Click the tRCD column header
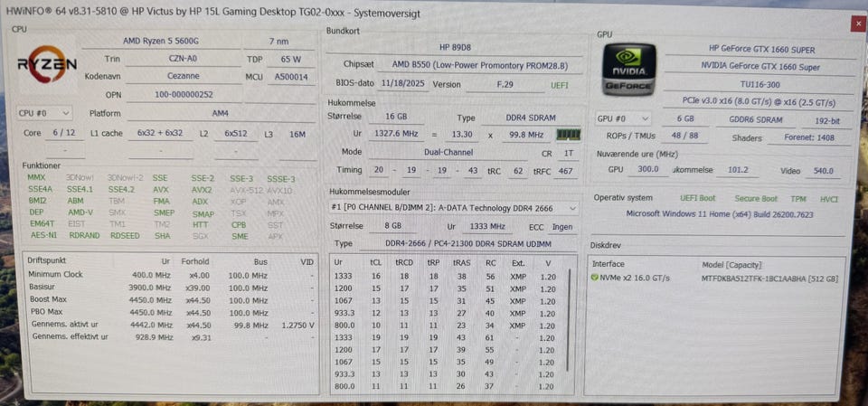 [x=404, y=264]
